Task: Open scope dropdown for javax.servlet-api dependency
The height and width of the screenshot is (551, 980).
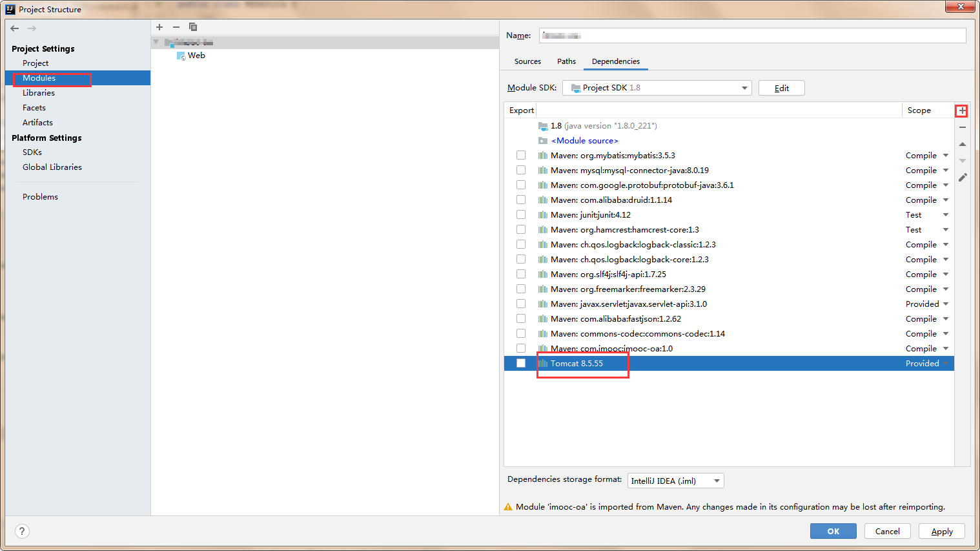Action: coord(946,304)
